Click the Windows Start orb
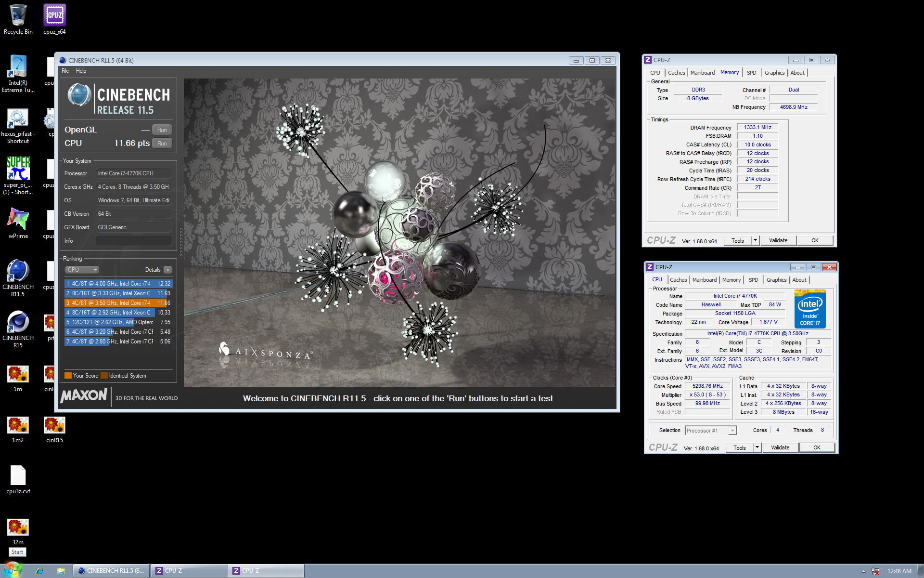The width and height of the screenshot is (924, 578). (13, 570)
